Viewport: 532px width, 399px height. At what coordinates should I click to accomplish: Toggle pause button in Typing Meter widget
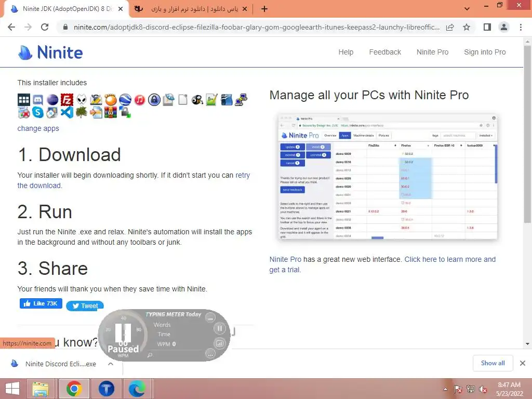point(220,328)
